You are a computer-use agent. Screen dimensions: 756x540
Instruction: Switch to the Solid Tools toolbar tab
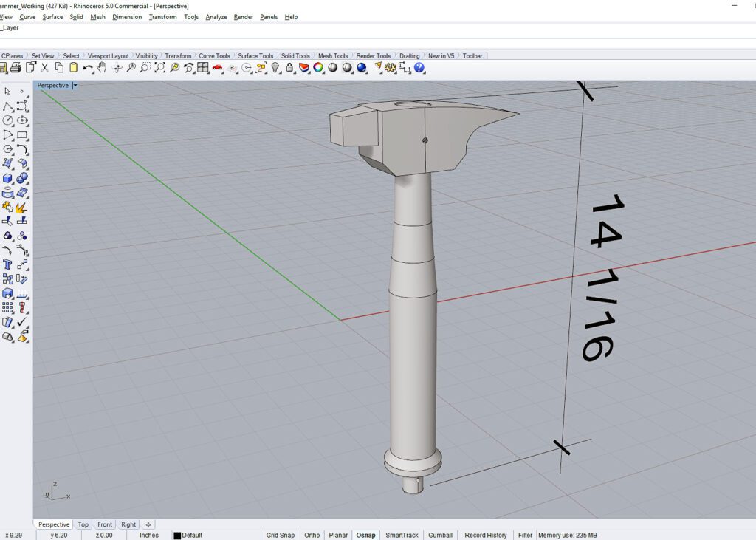[295, 56]
